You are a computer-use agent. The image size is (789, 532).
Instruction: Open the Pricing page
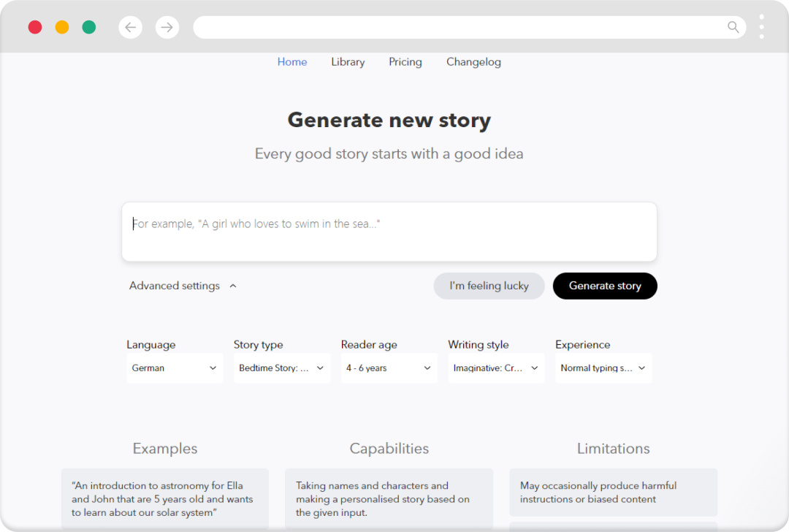pyautogui.click(x=405, y=62)
